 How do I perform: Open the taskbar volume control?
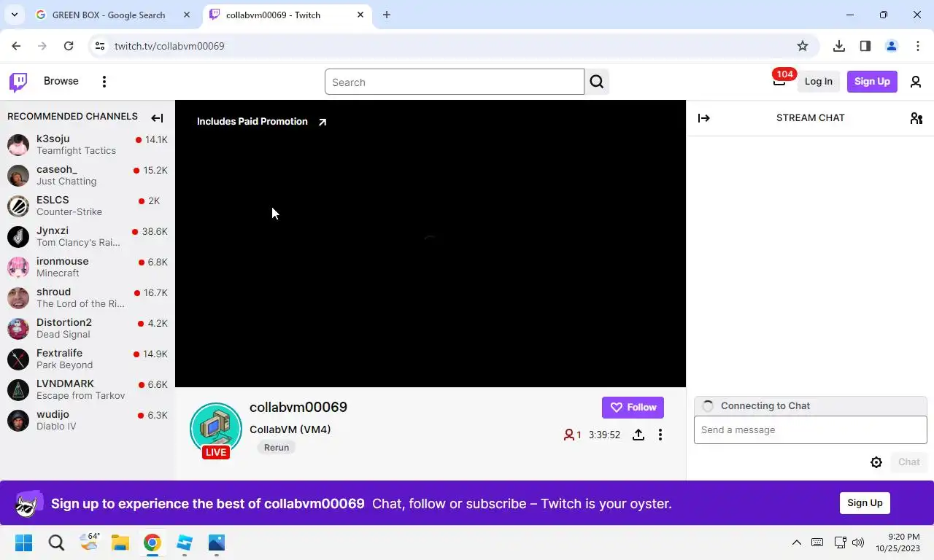click(858, 542)
